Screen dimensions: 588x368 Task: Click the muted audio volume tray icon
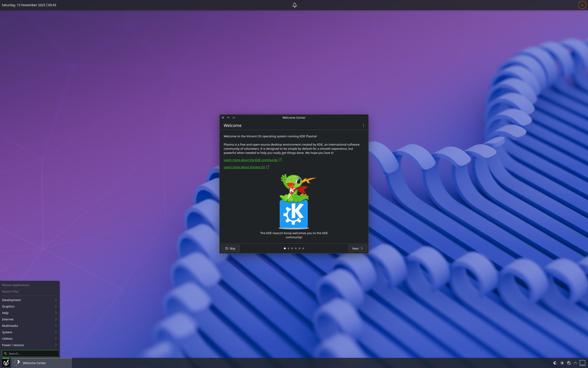(x=555, y=363)
